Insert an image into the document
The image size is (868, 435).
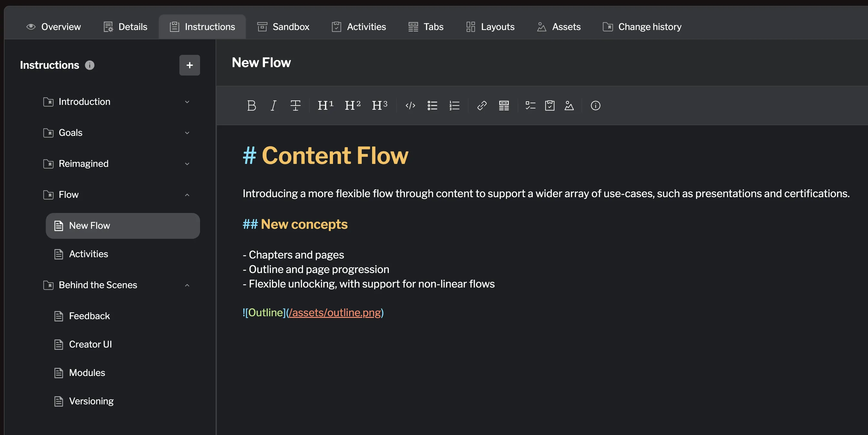pos(569,106)
